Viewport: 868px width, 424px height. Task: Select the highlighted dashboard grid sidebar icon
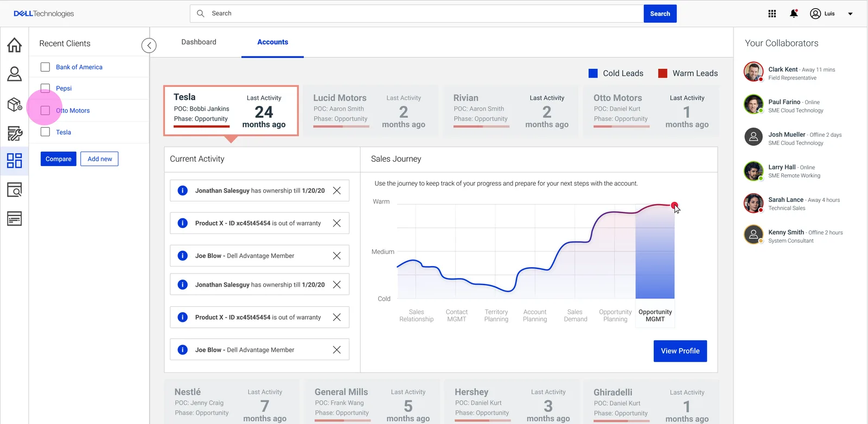coord(15,160)
